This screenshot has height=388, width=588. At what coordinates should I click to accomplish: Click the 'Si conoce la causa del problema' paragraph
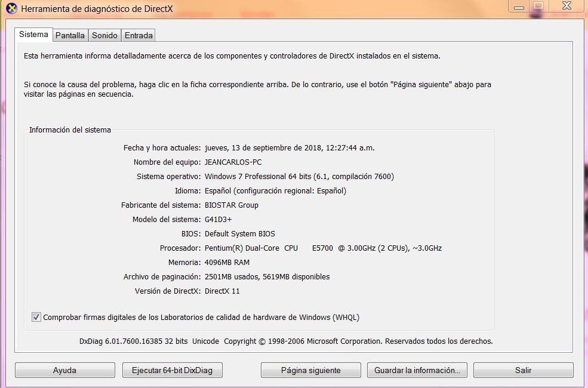pos(257,89)
